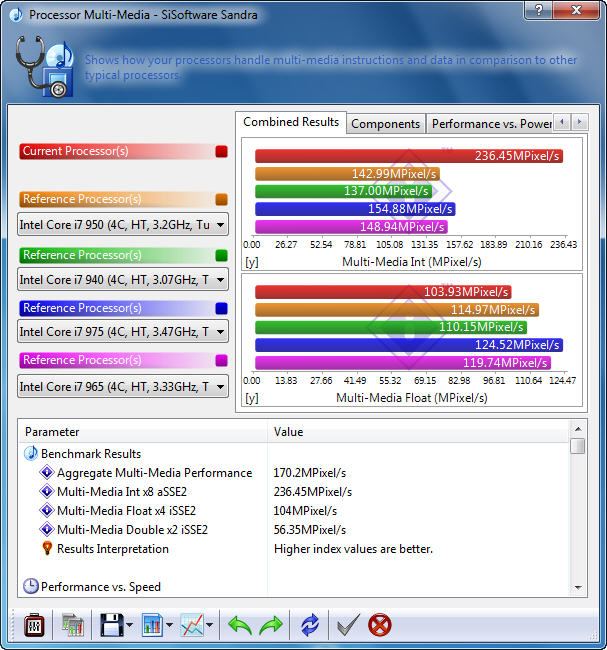This screenshot has width=607, height=650.
Task: Open the Intel Core i7 940 dropdown
Action: (x=123, y=280)
